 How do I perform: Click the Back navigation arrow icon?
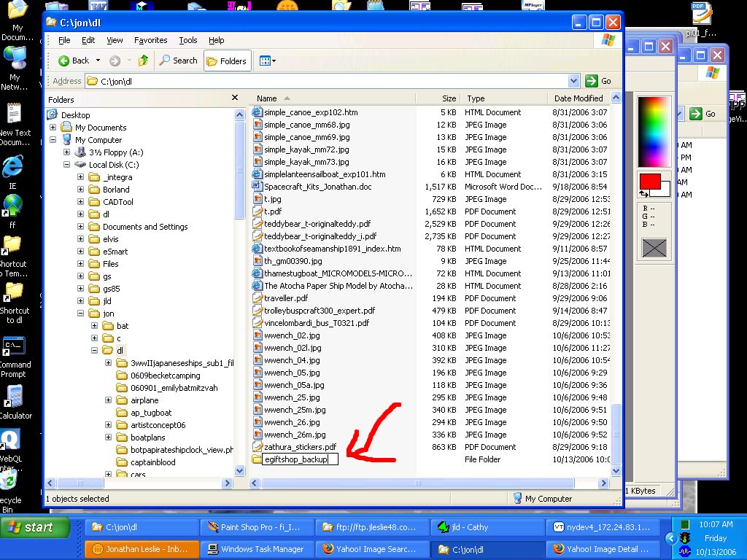point(64,61)
